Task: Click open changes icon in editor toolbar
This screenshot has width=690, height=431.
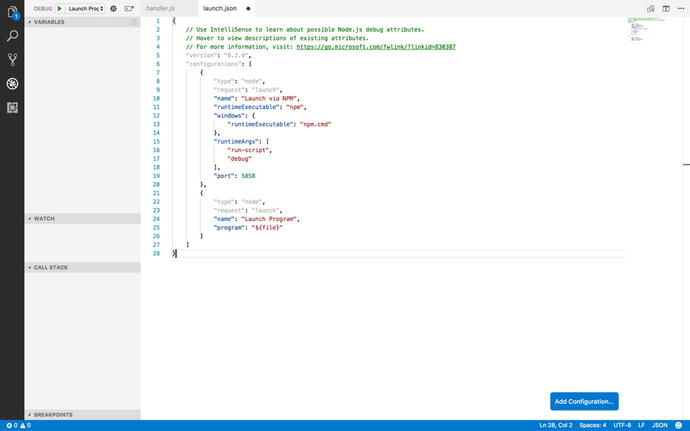Action: 651,8
